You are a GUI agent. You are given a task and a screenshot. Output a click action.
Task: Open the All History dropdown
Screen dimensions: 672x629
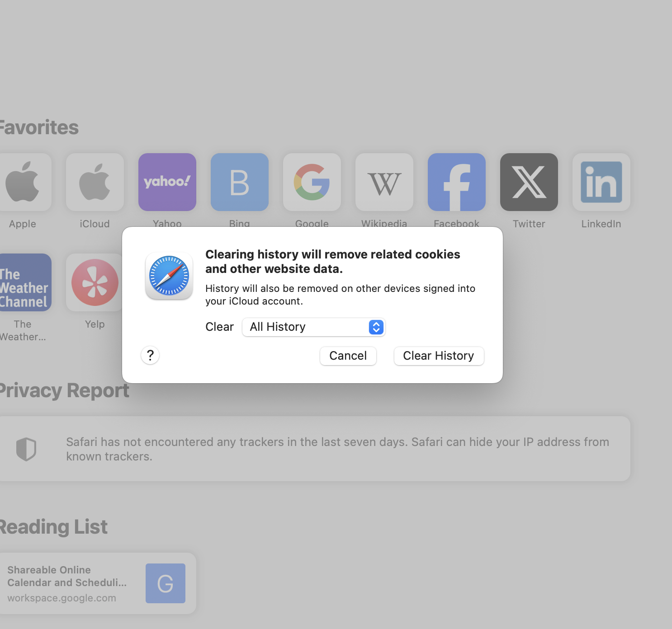pos(313,327)
